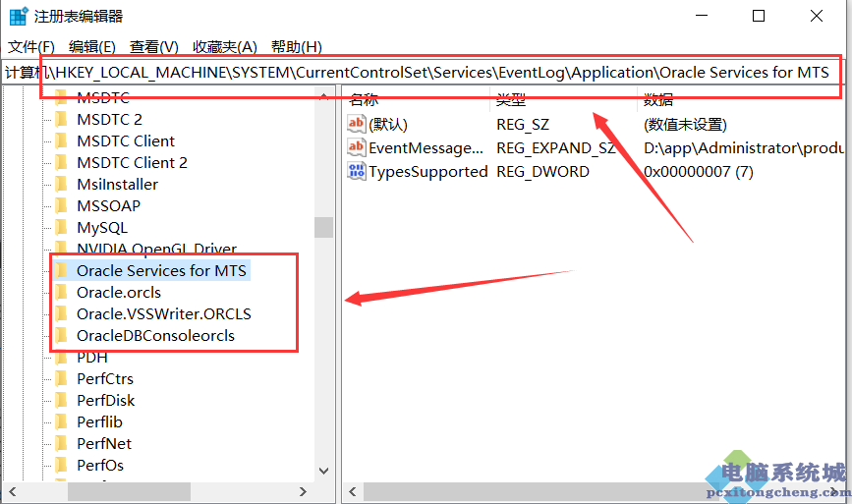Select the PerfDisk key name
The width and height of the screenshot is (852, 504).
point(105,400)
